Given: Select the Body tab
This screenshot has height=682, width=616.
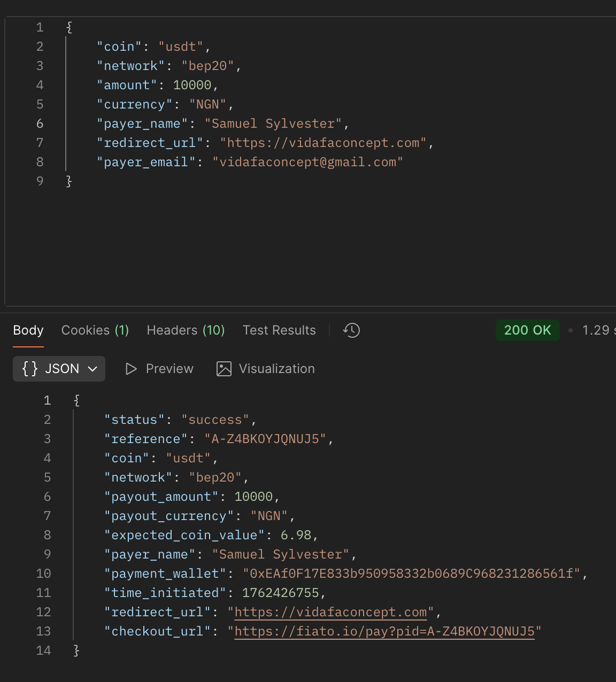Looking at the screenshot, I should [x=28, y=330].
